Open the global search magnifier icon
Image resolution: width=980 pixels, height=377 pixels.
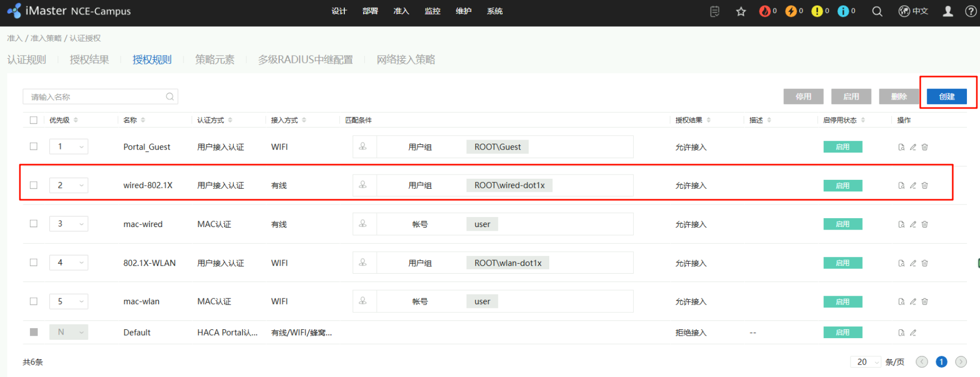(877, 12)
